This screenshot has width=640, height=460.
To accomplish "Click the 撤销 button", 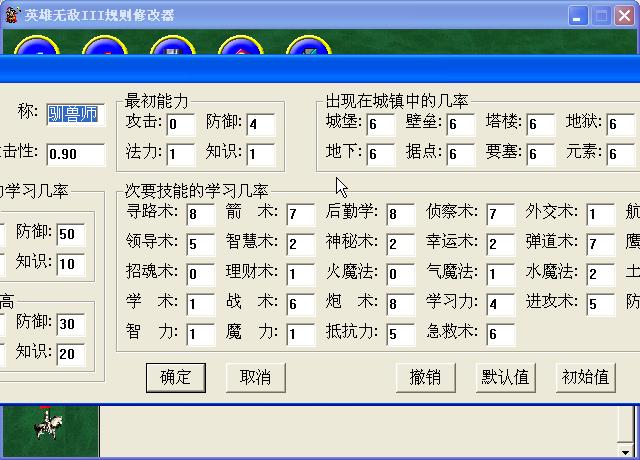I will (425, 378).
